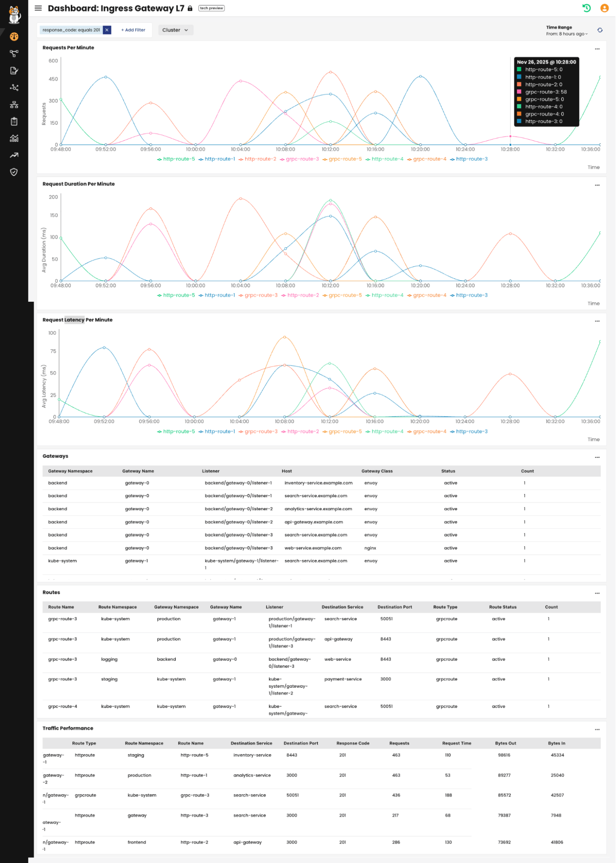
Task: Open the Time Range 8 hours ago selector
Action: (x=566, y=34)
